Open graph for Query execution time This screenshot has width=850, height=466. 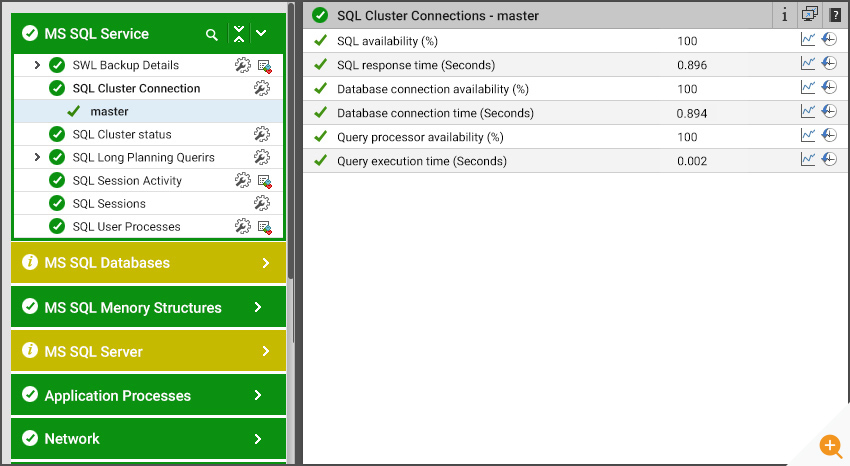pos(808,159)
